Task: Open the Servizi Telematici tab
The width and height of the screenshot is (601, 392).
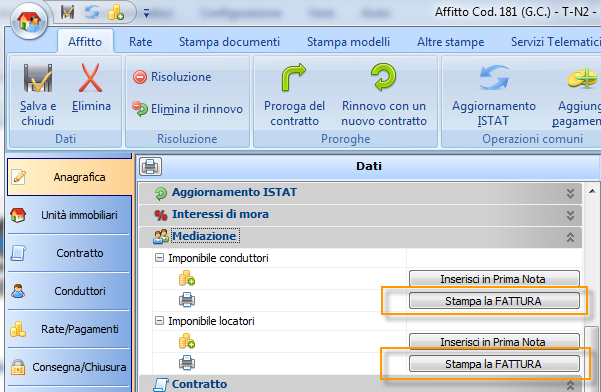Action: [x=555, y=41]
